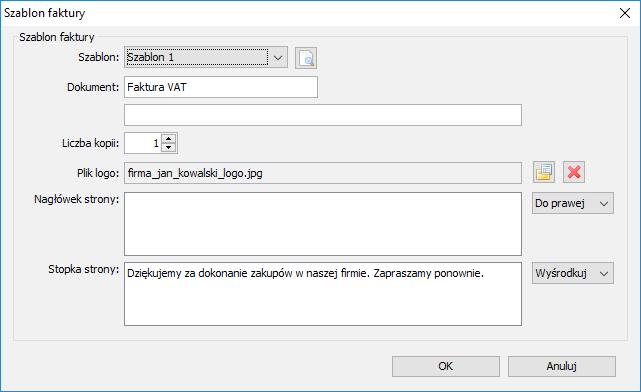Click the Dokument field with Faktura VAT
The height and width of the screenshot is (392, 641).
tap(221, 87)
